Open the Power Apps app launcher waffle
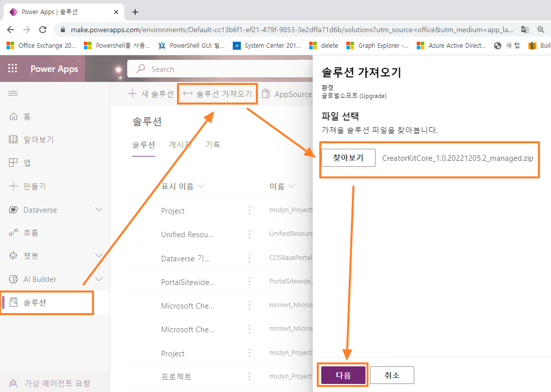The height and width of the screenshot is (392, 551). [13, 68]
